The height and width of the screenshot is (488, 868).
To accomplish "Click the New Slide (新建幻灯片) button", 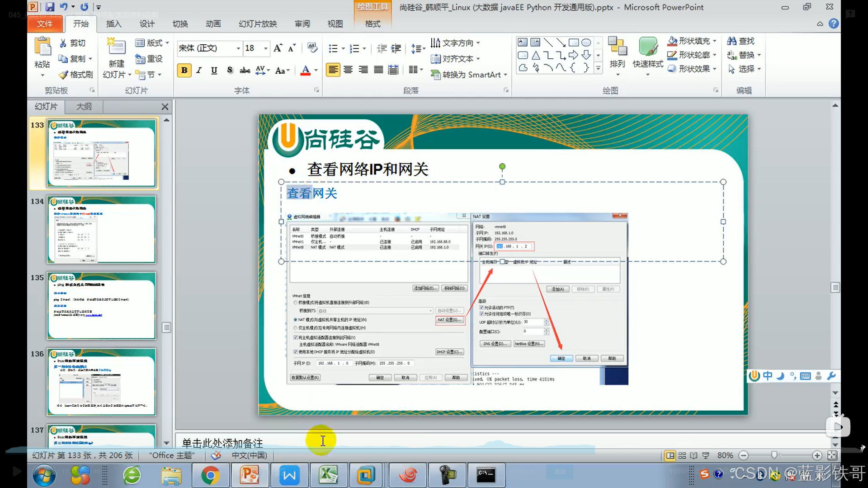I will (x=116, y=47).
